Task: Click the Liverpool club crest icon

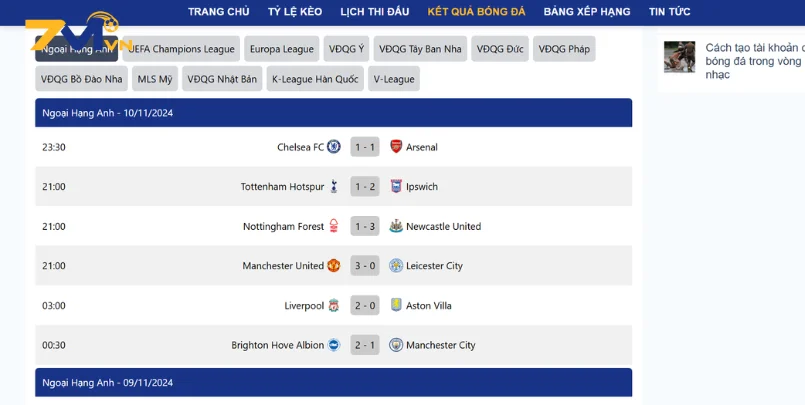Action: point(334,305)
